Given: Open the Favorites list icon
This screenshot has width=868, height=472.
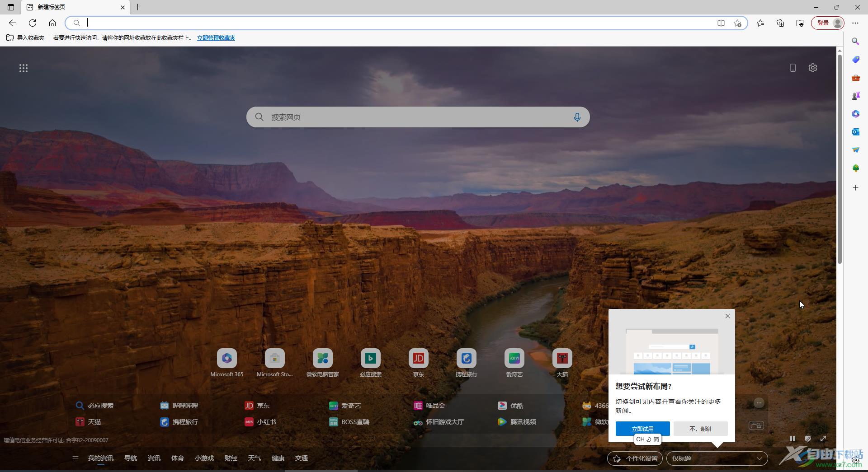Looking at the screenshot, I should click(x=760, y=23).
